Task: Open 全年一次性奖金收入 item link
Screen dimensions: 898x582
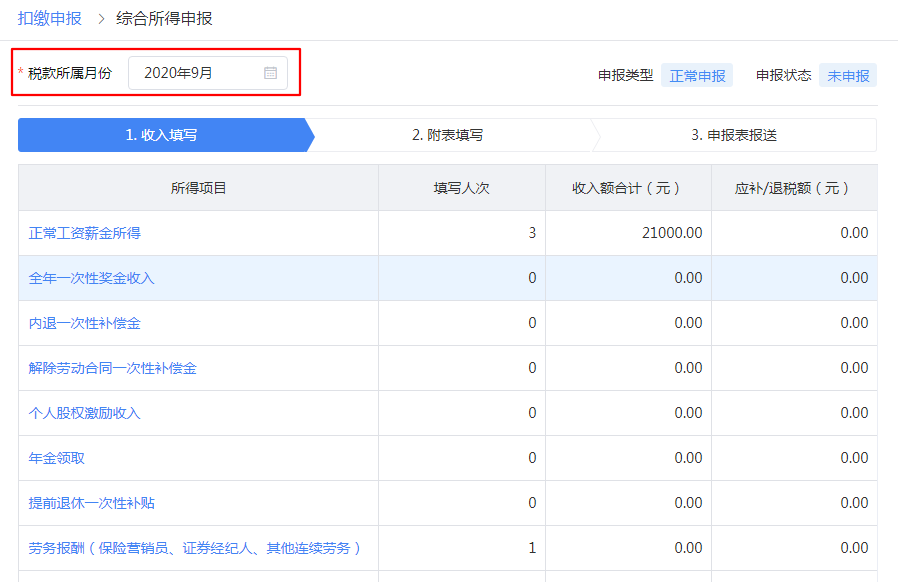Action: click(x=92, y=278)
